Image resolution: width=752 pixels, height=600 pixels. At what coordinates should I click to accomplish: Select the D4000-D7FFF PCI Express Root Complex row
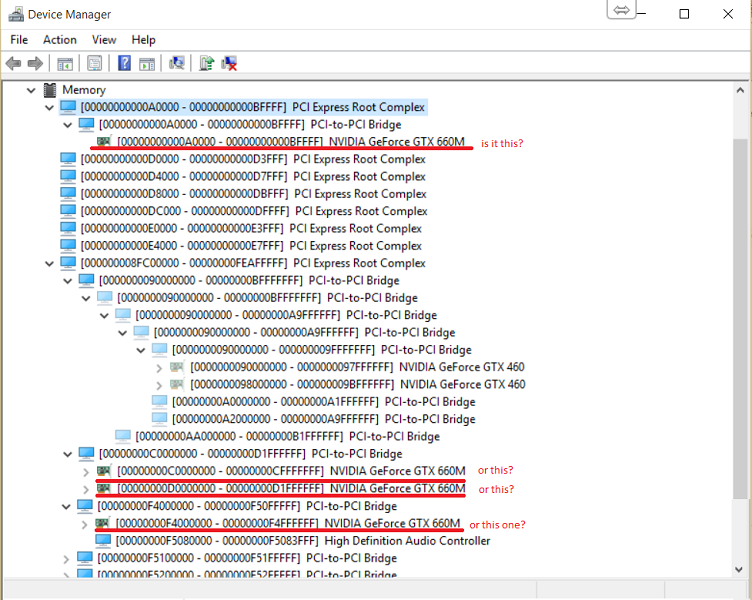pyautogui.click(x=243, y=176)
